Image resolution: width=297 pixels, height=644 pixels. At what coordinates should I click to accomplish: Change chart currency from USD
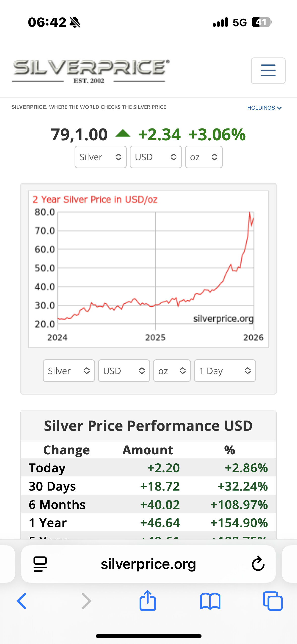(124, 371)
